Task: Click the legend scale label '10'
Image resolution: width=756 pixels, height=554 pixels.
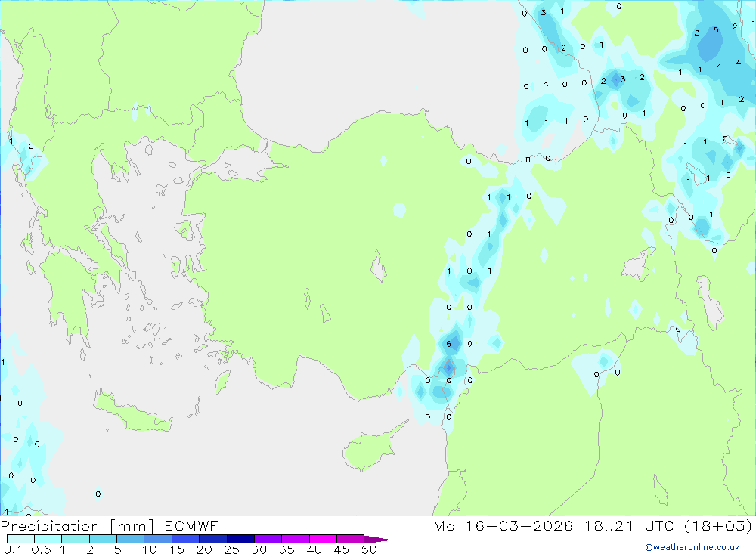Action: pyautogui.click(x=150, y=549)
